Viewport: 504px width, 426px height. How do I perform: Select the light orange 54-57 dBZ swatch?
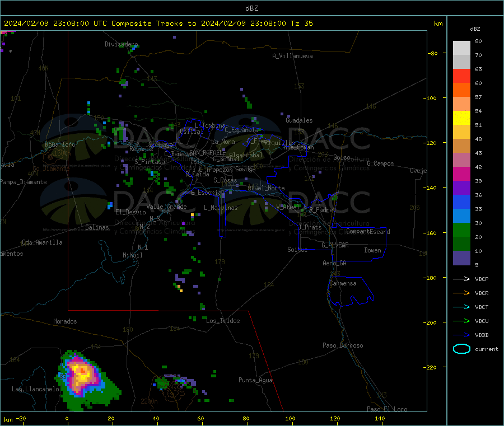[461, 104]
